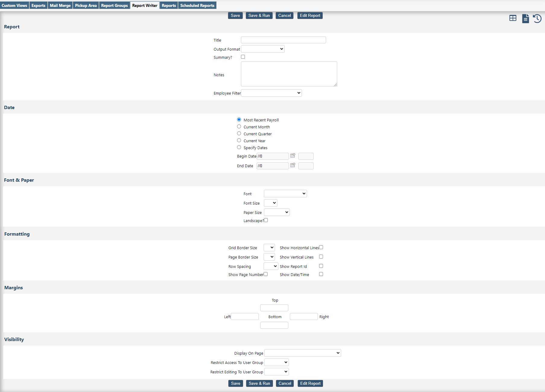The image size is (545, 392).
Task: Select the Report Writer tab
Action: (145, 5)
